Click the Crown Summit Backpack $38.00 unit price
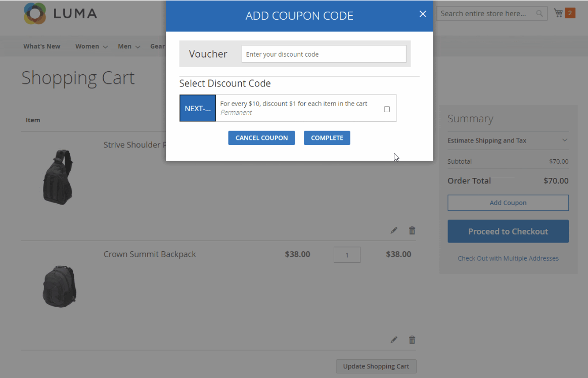This screenshot has width=588, height=378. pyautogui.click(x=297, y=254)
